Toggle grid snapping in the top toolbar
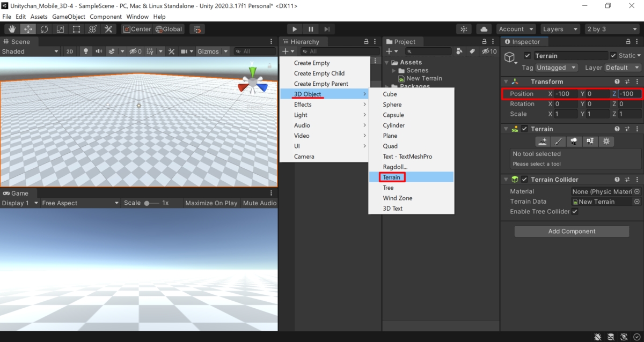Image resolution: width=644 pixels, height=342 pixels. [x=197, y=29]
